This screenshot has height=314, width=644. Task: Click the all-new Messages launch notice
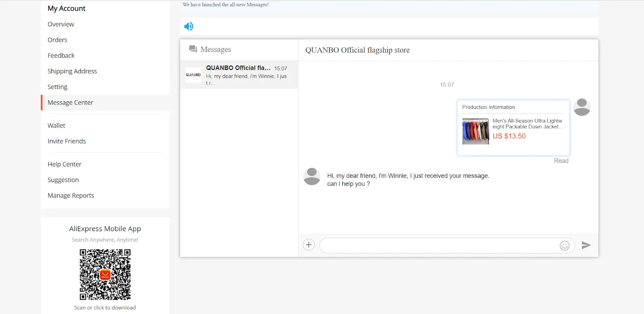click(x=225, y=5)
